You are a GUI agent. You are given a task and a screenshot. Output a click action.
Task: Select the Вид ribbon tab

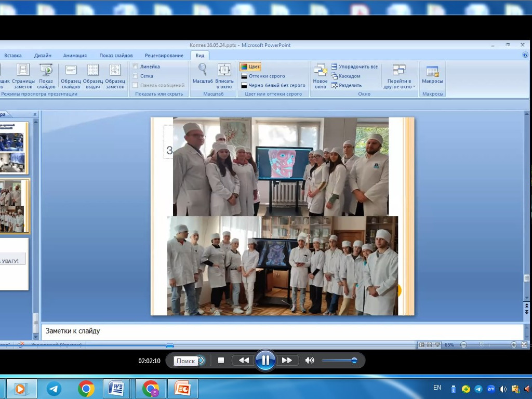click(200, 55)
